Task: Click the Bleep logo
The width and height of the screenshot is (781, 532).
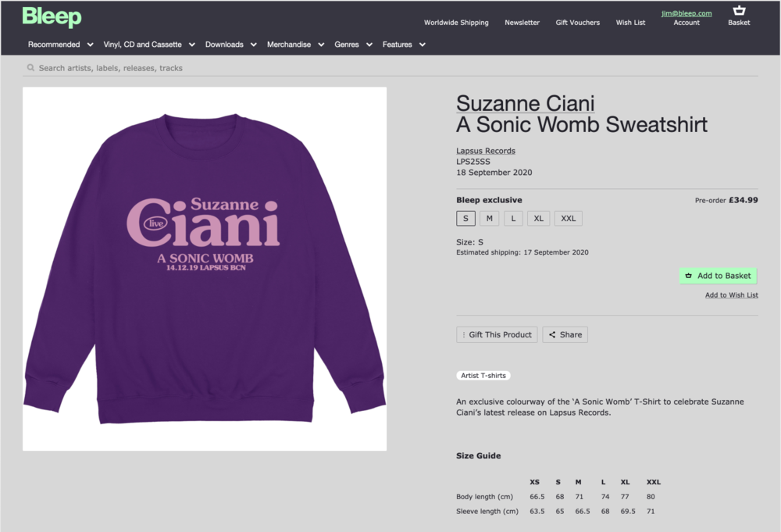Action: [x=52, y=17]
